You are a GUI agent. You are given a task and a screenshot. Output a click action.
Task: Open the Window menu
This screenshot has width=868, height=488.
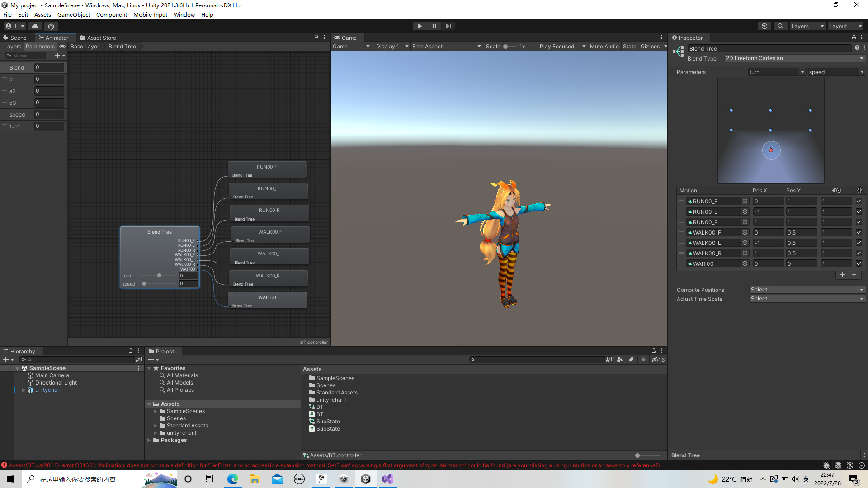click(184, 14)
